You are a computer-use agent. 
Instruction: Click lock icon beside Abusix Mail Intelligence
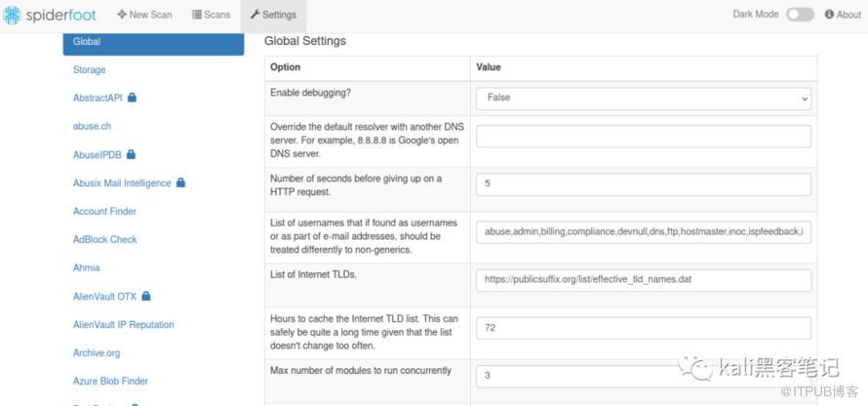tap(180, 183)
